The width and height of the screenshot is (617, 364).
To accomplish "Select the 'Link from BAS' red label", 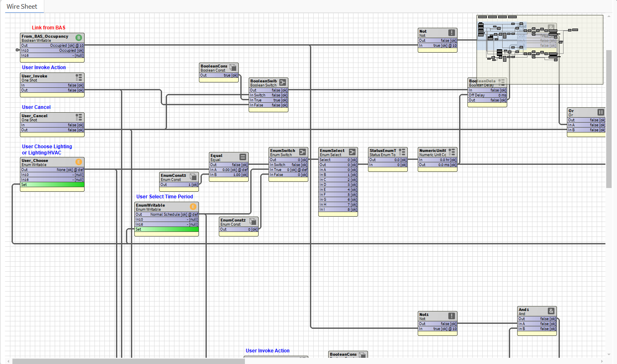I will tap(48, 28).
